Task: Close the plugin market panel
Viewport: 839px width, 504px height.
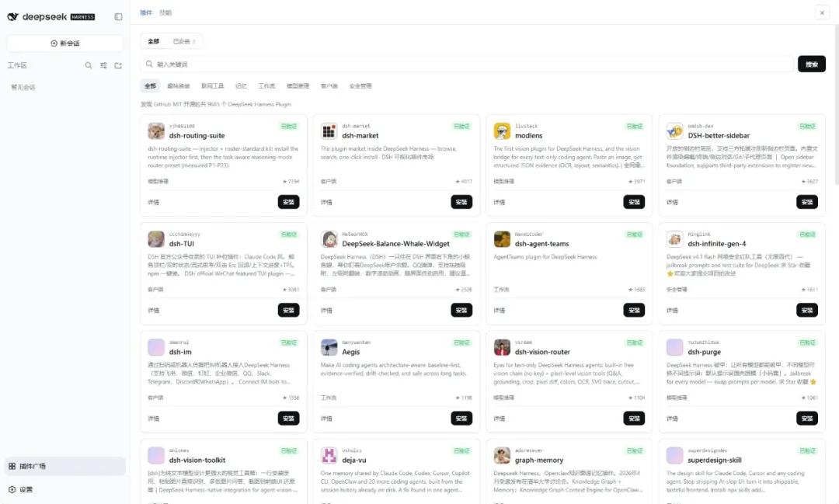Action: (822, 12)
